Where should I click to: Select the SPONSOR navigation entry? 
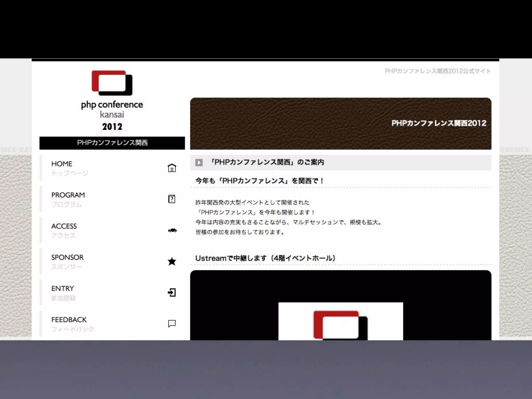(x=67, y=257)
